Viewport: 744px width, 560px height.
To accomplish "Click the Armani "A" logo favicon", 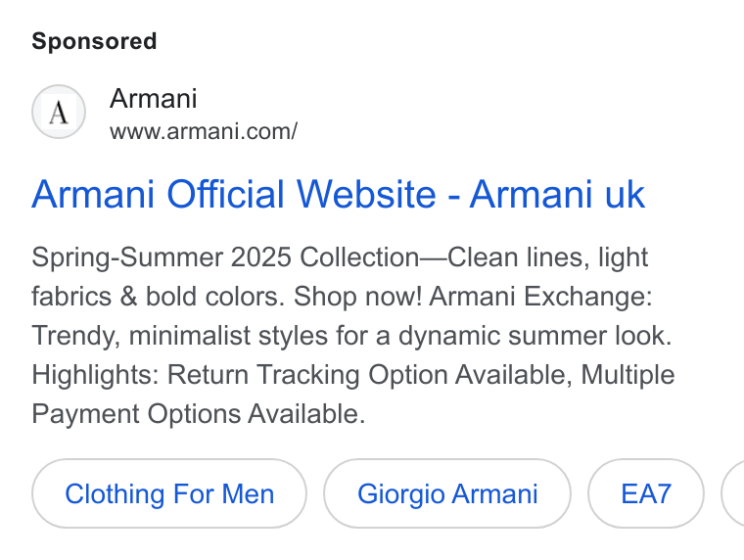I will (x=59, y=112).
